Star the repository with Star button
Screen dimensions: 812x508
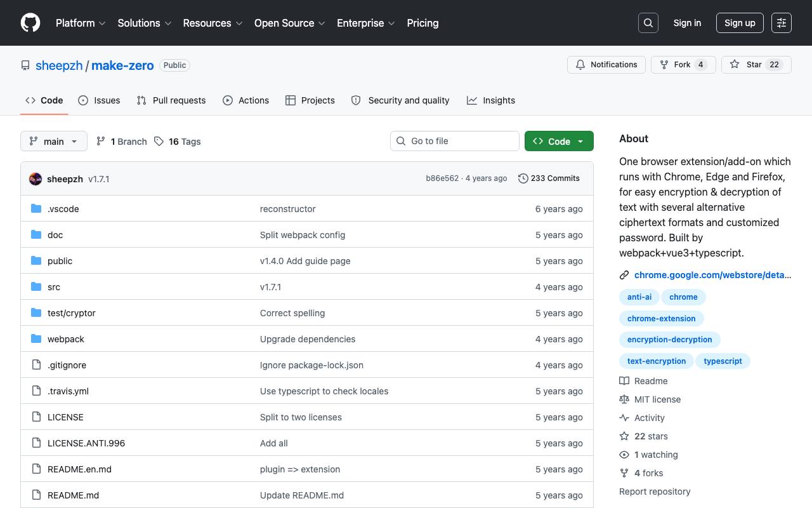pyautogui.click(x=756, y=65)
